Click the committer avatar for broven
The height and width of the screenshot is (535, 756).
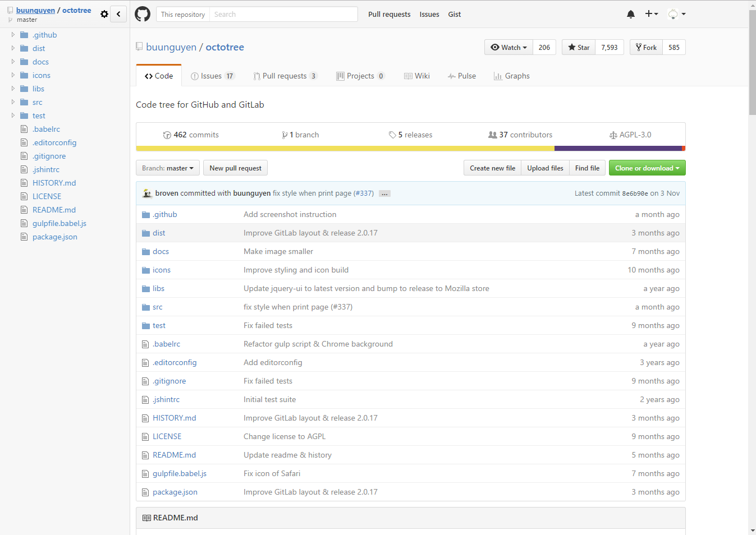click(x=147, y=193)
